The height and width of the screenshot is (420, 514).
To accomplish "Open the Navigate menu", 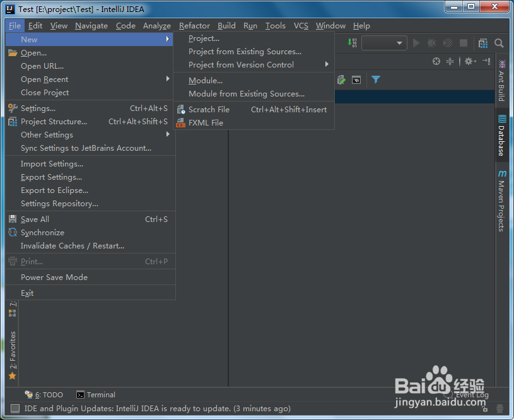I will point(91,26).
